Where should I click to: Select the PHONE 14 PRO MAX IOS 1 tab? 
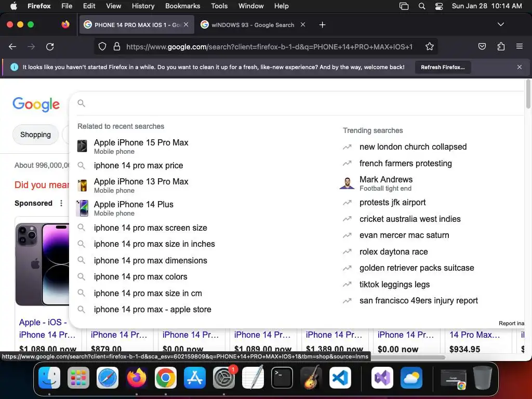pyautogui.click(x=137, y=25)
